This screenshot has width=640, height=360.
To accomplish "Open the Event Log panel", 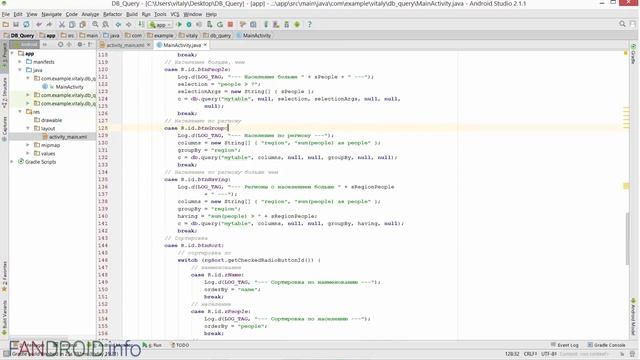I will tap(564, 345).
